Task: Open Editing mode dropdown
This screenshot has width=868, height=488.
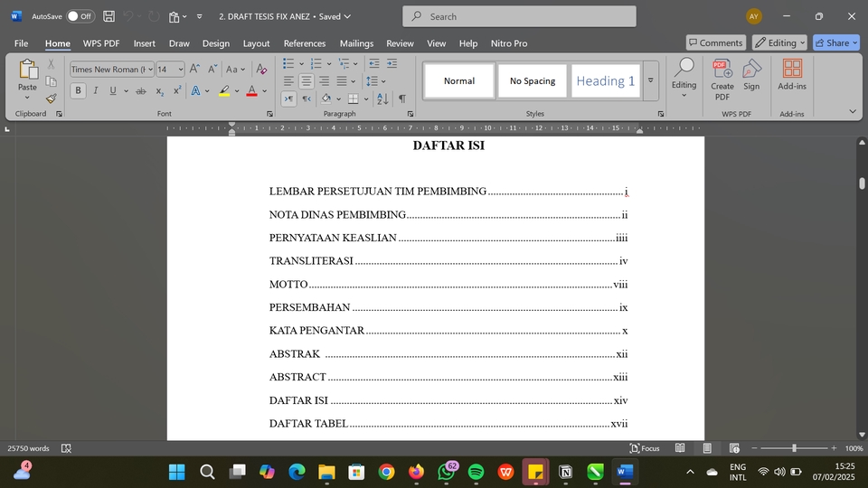Action: (779, 42)
